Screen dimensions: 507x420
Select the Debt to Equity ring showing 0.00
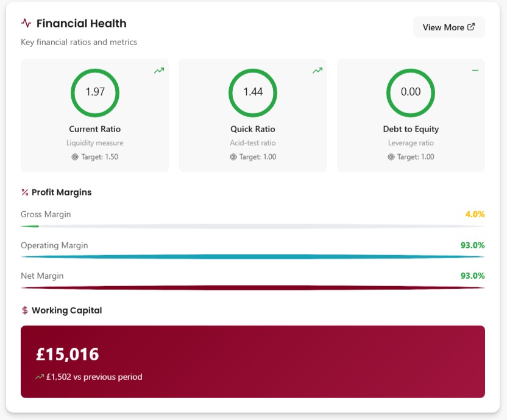(410, 93)
